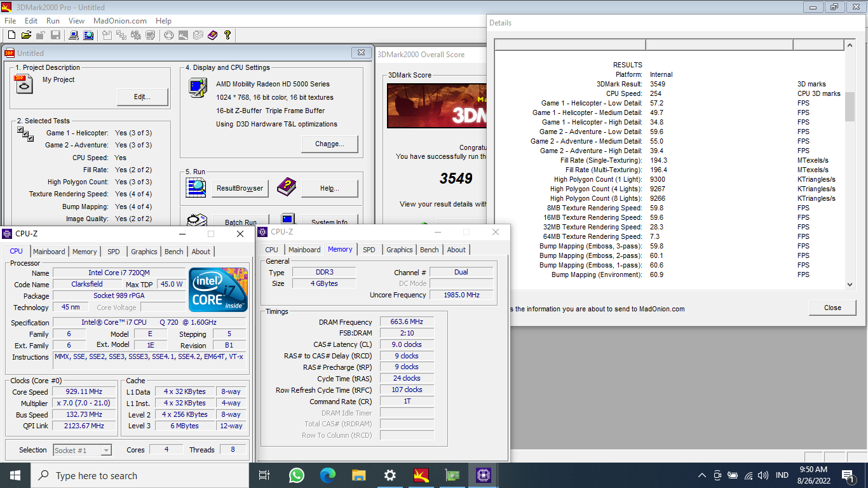Click the magnifier icon beside ResultBrowser button
Viewport: 868px width, 488px height.
pyautogui.click(x=196, y=187)
